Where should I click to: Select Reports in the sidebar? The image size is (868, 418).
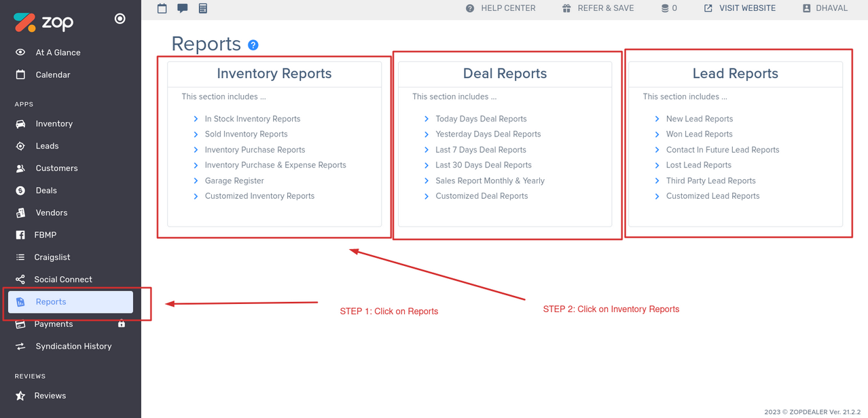pos(71,302)
